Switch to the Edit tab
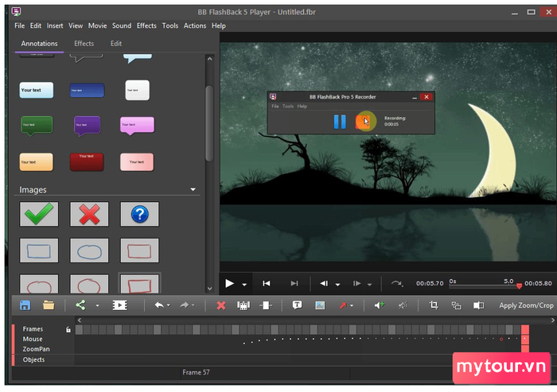 pyautogui.click(x=116, y=43)
